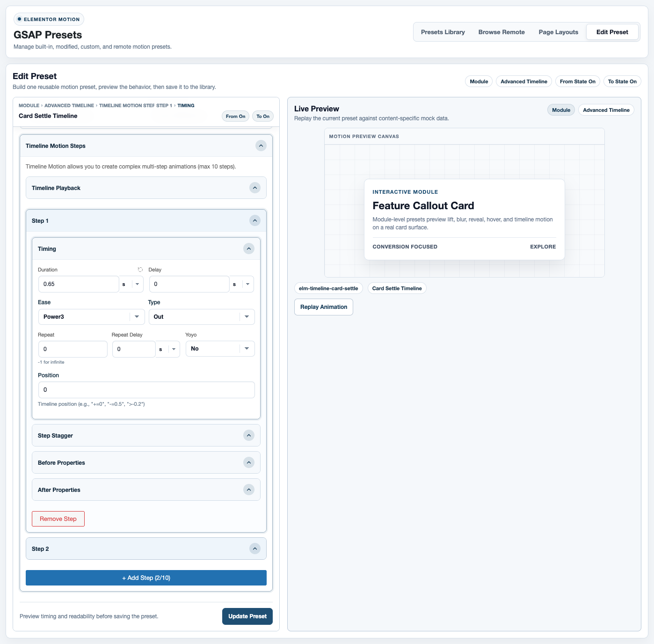Open the Page Layouts tab
654x644 pixels.
559,32
